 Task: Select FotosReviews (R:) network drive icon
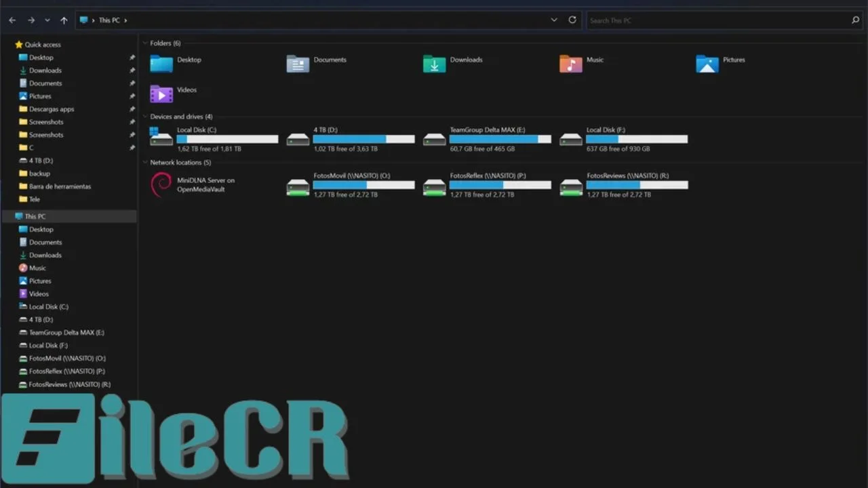pyautogui.click(x=571, y=187)
